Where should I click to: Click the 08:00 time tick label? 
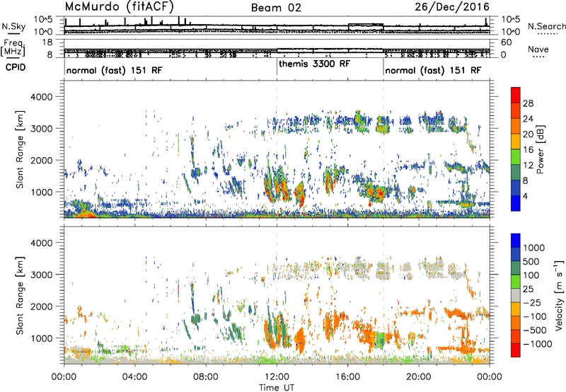[206, 377]
